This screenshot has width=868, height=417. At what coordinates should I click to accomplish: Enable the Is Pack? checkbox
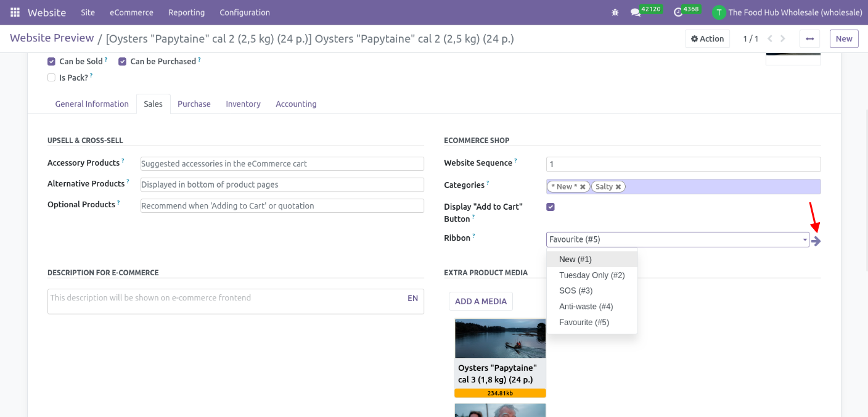tap(51, 78)
